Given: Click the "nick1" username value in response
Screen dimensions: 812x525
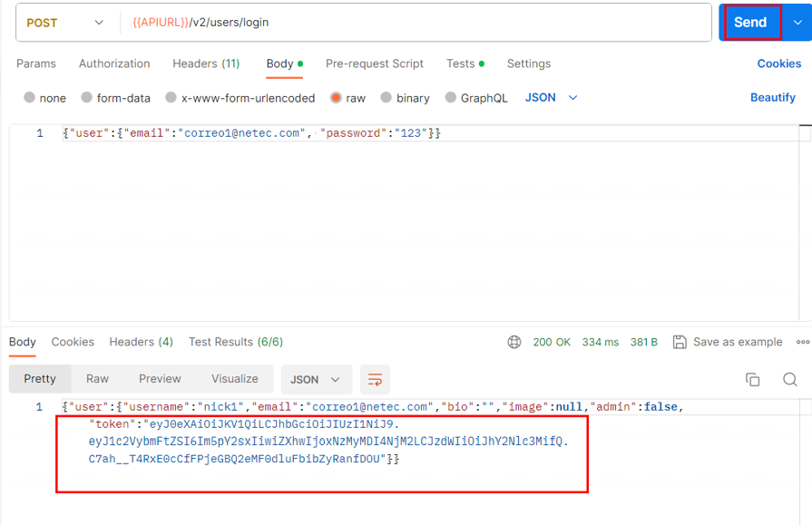Looking at the screenshot, I should (220, 407).
